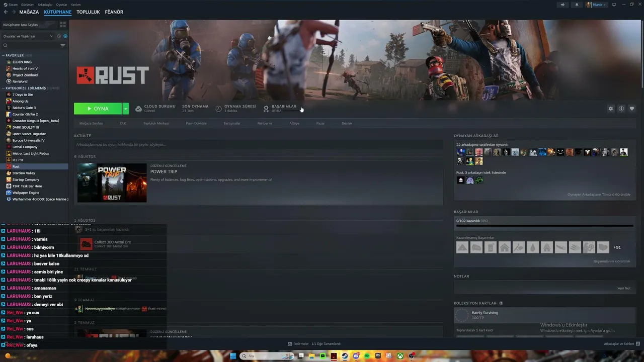This screenshot has height=362, width=644.
Task: Open the Rehberler link
Action: coord(265,123)
